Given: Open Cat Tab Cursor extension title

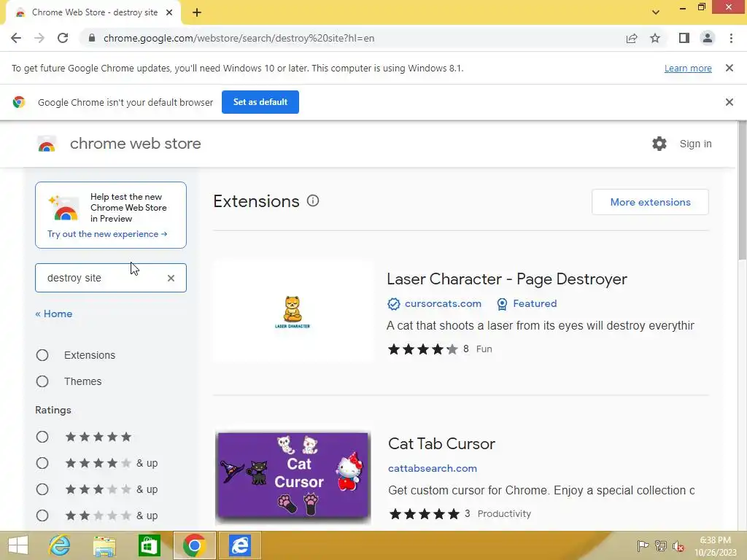Looking at the screenshot, I should pyautogui.click(x=441, y=444).
